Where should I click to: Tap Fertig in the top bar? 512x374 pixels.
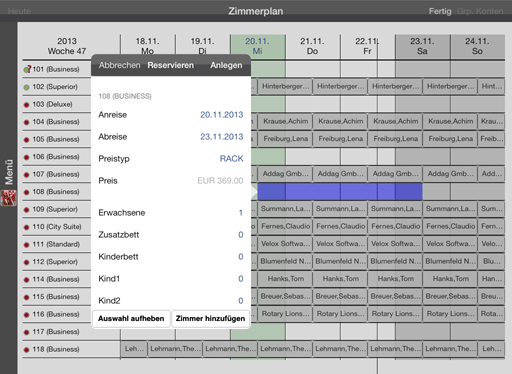(440, 11)
